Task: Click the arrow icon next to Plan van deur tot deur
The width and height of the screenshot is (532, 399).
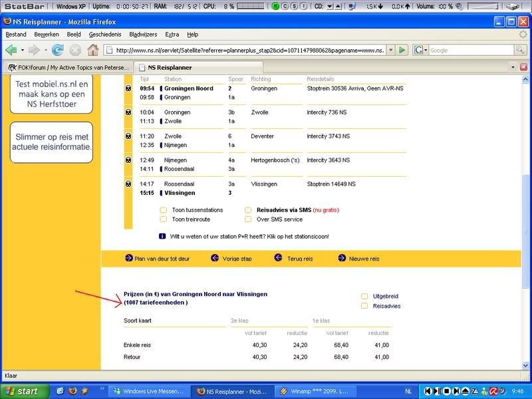Action: (x=128, y=258)
